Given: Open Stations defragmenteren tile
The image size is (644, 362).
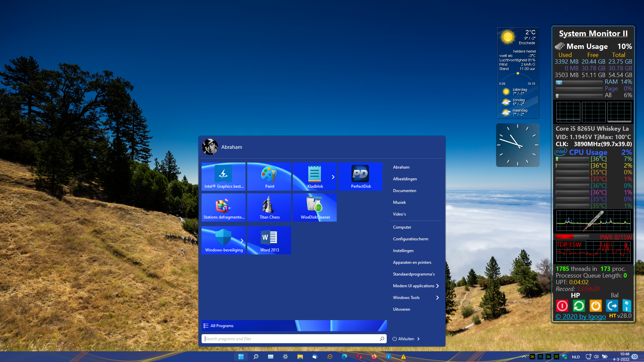Looking at the screenshot, I should [223, 207].
